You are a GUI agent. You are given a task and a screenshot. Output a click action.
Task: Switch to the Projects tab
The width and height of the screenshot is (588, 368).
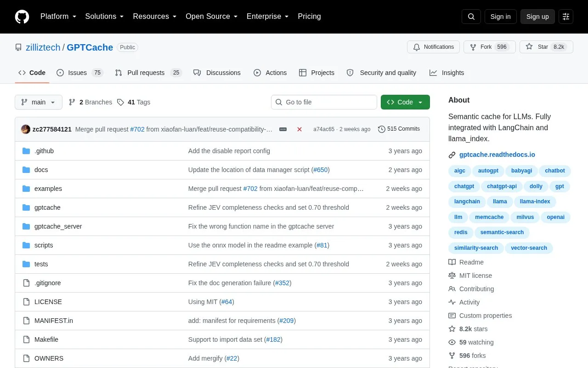point(317,73)
